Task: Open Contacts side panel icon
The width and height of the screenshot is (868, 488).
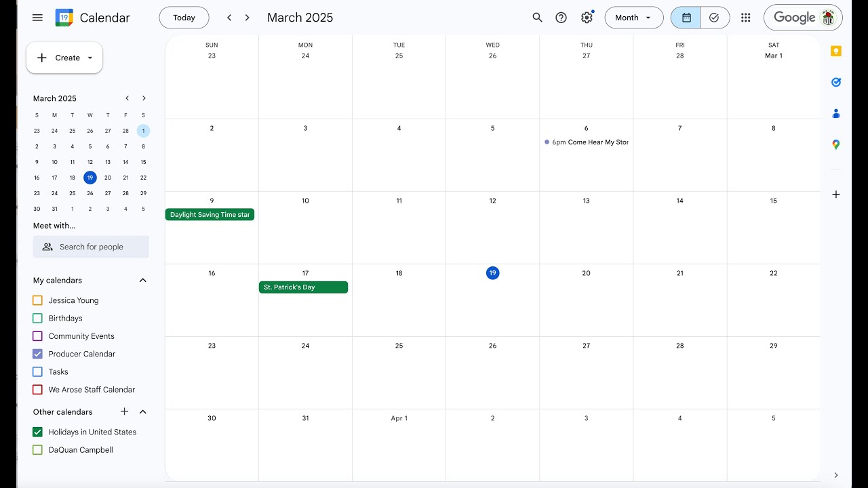Action: (x=836, y=113)
